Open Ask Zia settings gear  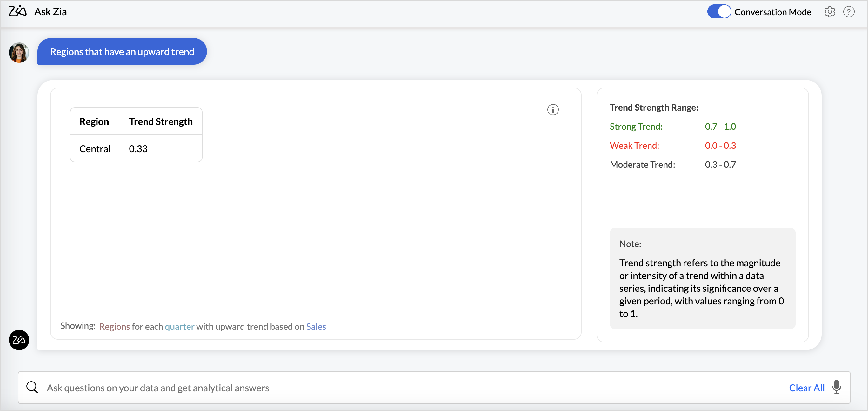[x=829, y=12]
